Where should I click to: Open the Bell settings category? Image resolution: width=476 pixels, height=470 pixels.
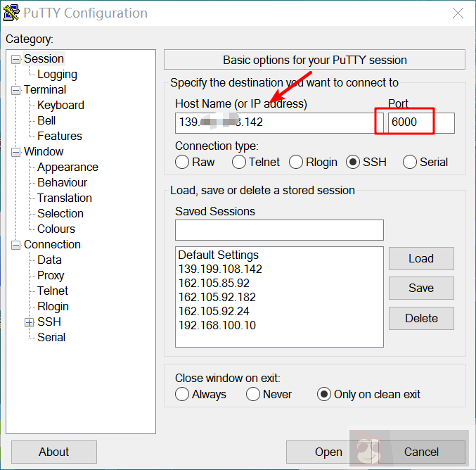46,120
